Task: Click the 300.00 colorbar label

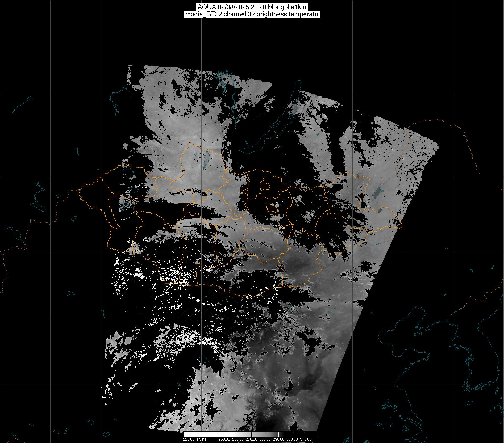Action: (x=292, y=439)
